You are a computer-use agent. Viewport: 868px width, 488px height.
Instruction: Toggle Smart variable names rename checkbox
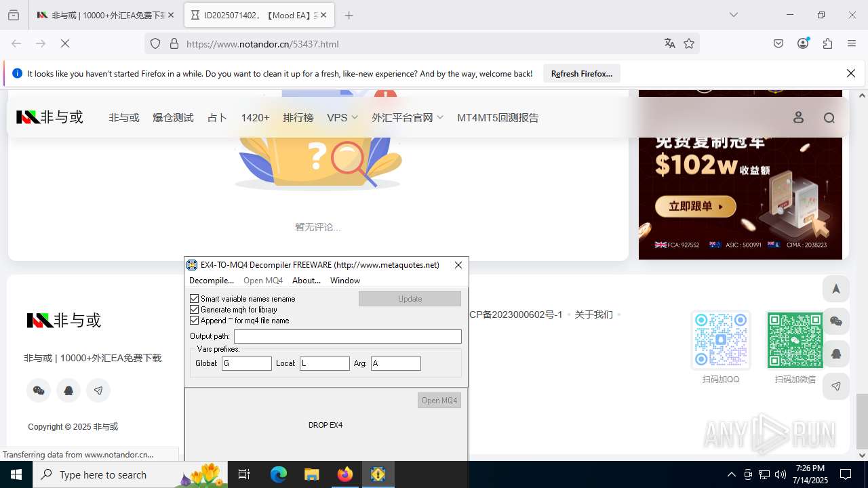pos(195,298)
